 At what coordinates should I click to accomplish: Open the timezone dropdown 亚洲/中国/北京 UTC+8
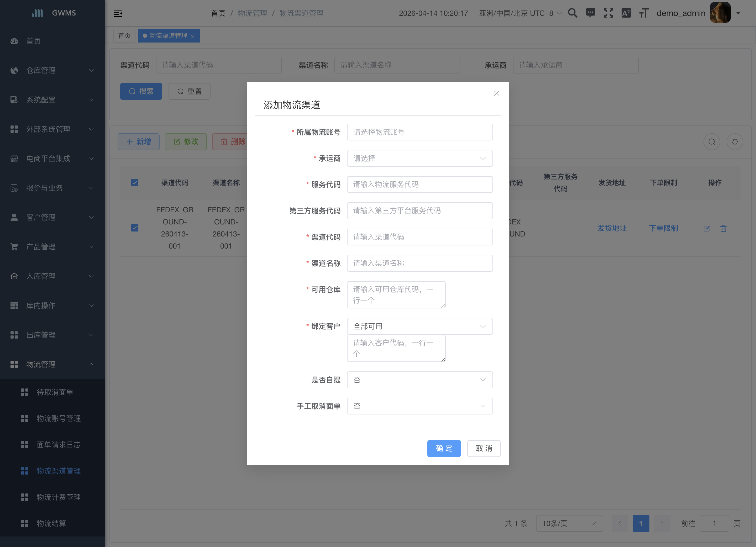[x=520, y=13]
